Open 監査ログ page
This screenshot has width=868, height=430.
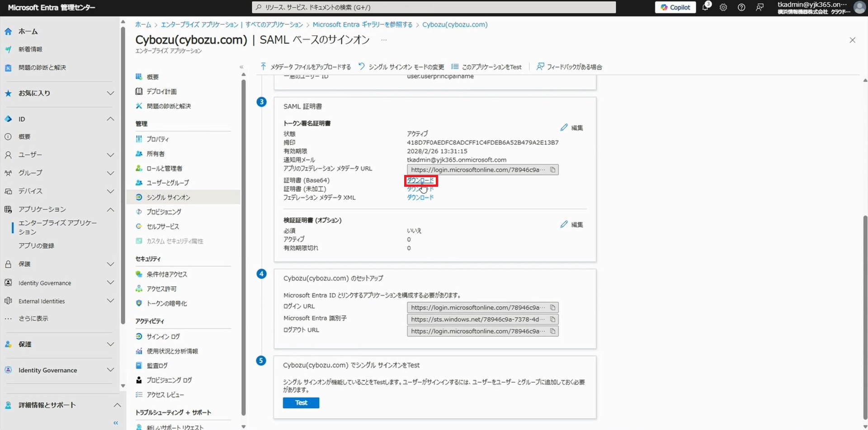coord(157,365)
